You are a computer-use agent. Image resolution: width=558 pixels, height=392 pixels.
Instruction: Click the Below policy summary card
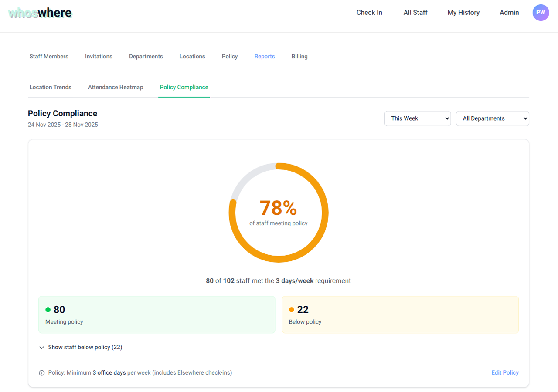click(x=400, y=315)
